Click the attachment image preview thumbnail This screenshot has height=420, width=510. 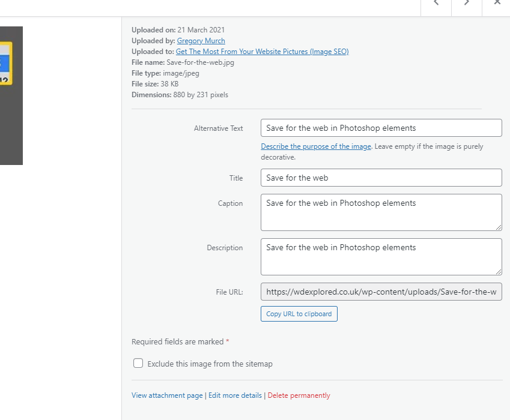point(11,95)
